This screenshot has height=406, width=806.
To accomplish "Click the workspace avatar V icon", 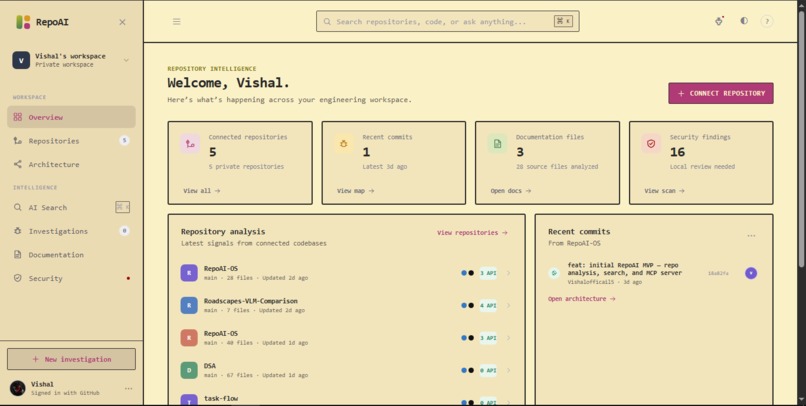I will [x=21, y=60].
